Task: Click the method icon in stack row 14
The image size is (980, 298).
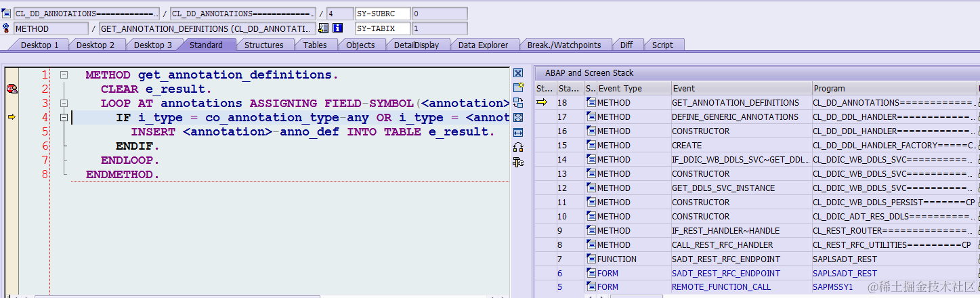Action: [x=591, y=160]
